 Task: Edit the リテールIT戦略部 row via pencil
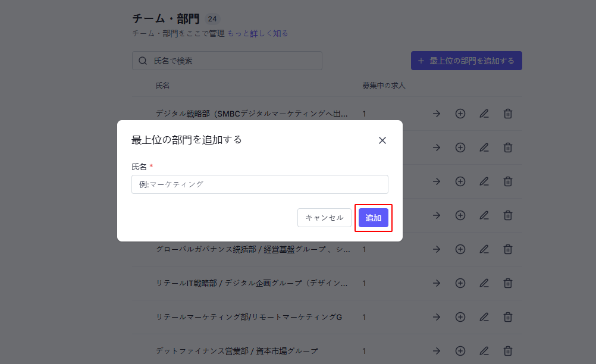tap(484, 283)
